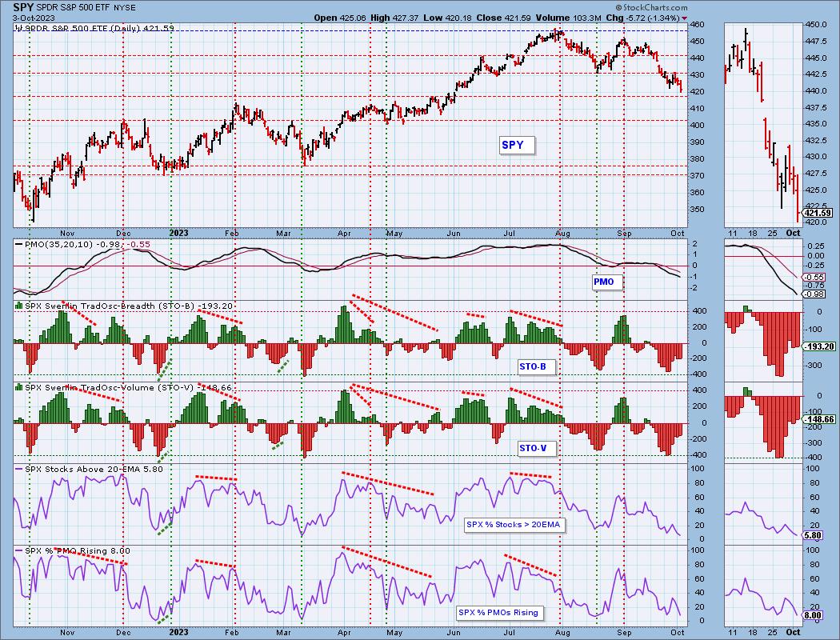Click the -148.66 STO-V value tag
The height and width of the screenshot is (640, 840).
(820, 419)
